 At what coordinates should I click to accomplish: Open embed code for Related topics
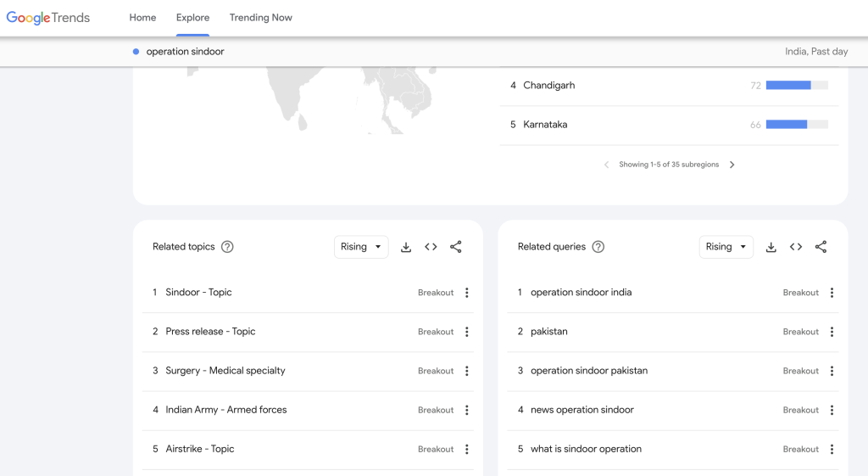[431, 247]
